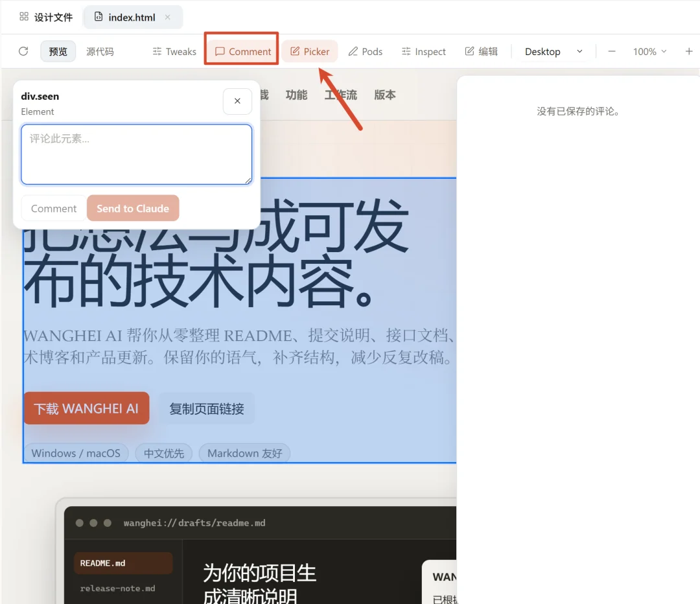Click Send to Claude button

pyautogui.click(x=133, y=209)
